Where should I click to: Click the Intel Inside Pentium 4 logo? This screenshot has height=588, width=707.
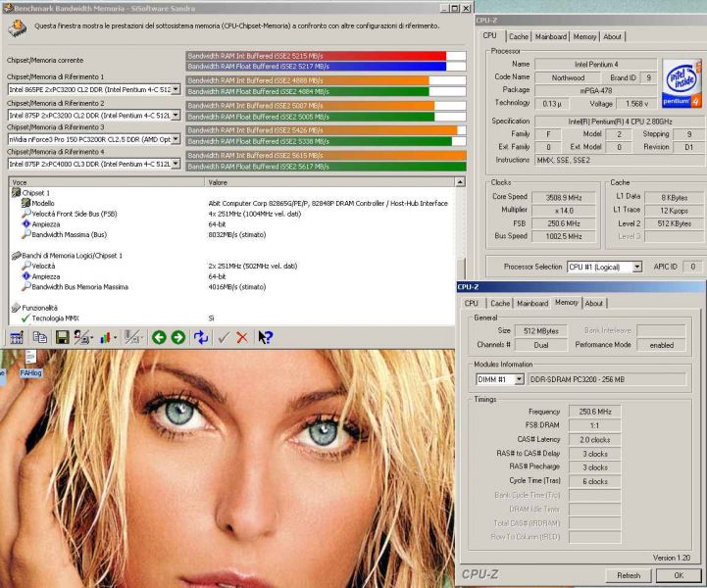coord(682,83)
